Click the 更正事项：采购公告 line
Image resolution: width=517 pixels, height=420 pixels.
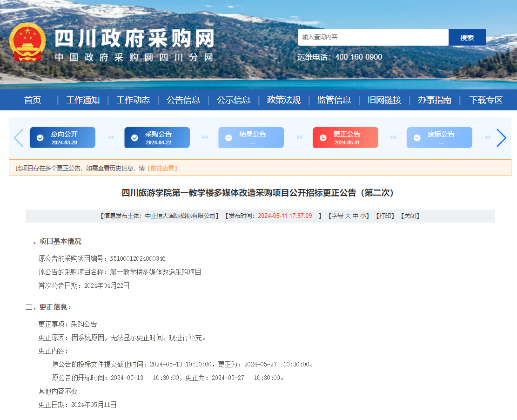[x=67, y=325]
